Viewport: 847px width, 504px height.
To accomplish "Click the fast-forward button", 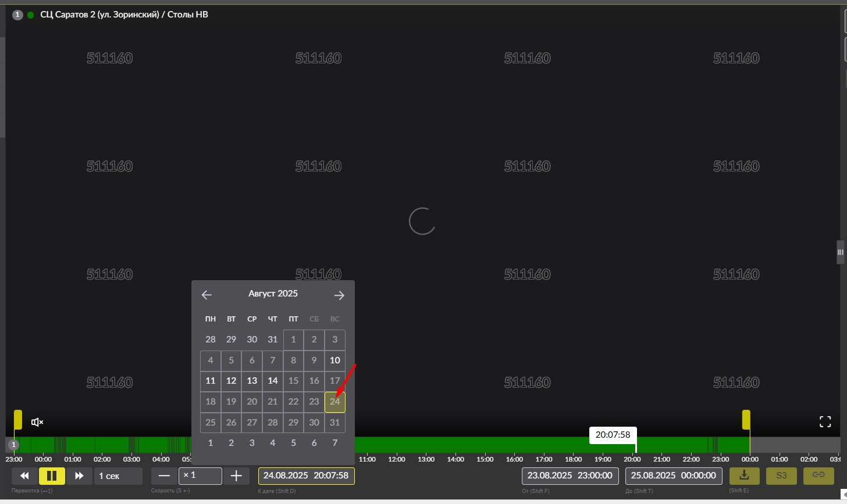I will 79,476.
